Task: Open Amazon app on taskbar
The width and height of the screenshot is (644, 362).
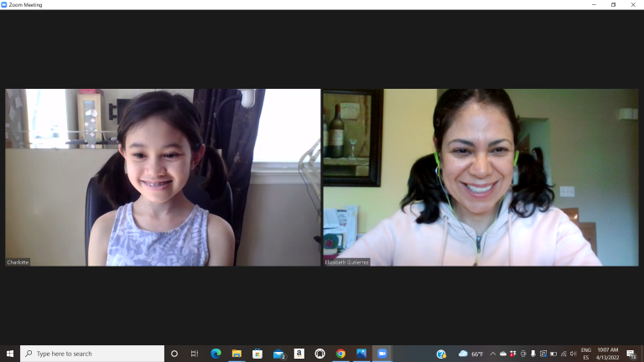Action: coord(299,354)
